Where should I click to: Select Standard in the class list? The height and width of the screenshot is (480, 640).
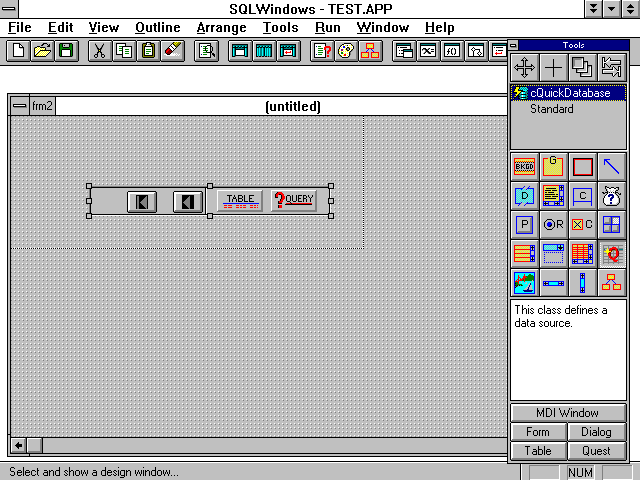(x=551, y=109)
